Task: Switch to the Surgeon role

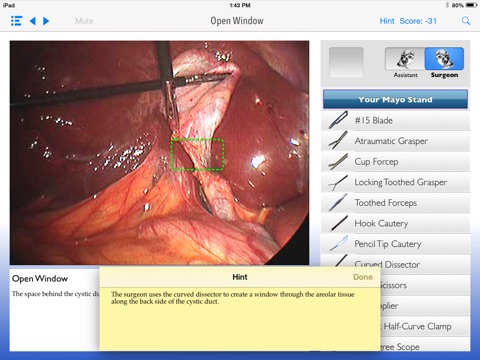Action: 444,62
